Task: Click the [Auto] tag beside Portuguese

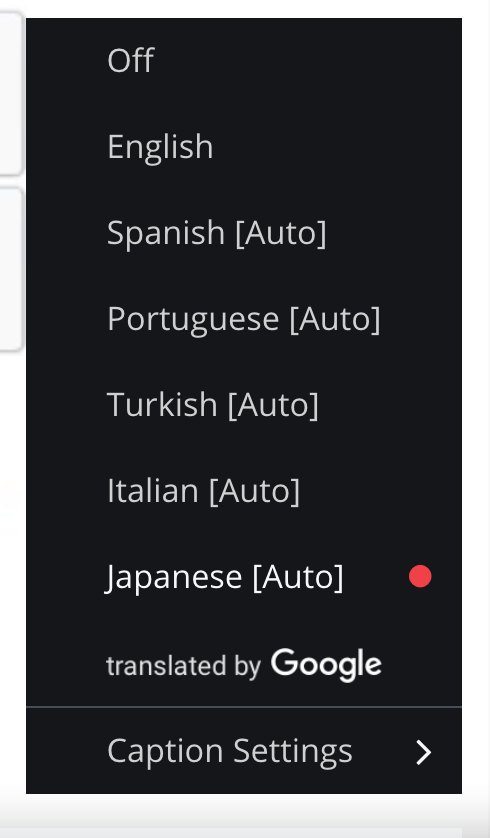Action: (x=335, y=319)
